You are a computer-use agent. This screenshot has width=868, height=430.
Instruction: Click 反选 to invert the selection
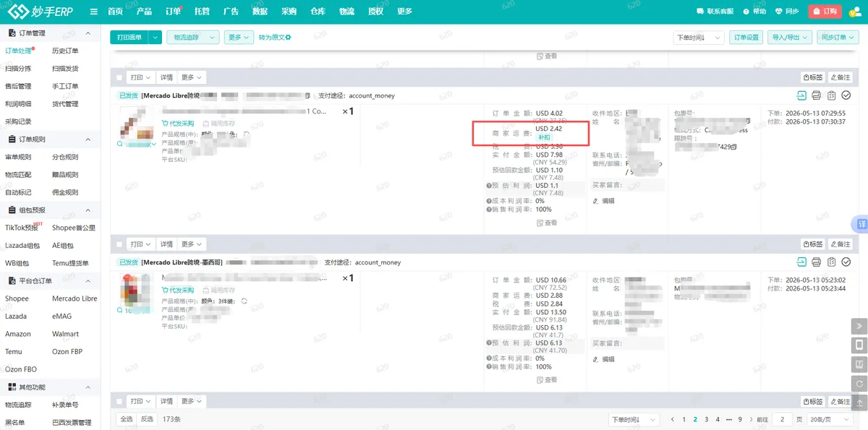coord(147,419)
